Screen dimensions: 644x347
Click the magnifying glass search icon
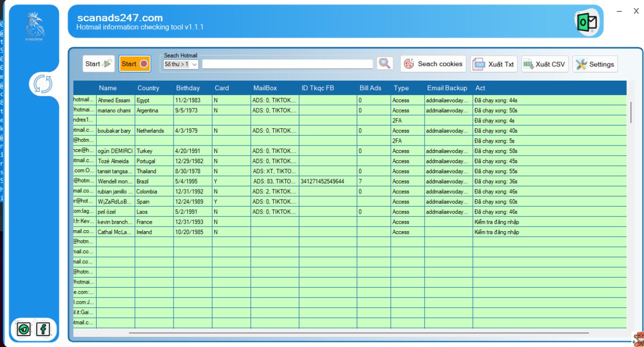[384, 63]
